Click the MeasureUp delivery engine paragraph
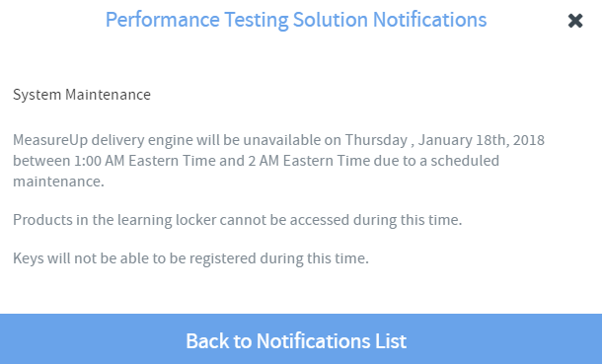 point(278,161)
